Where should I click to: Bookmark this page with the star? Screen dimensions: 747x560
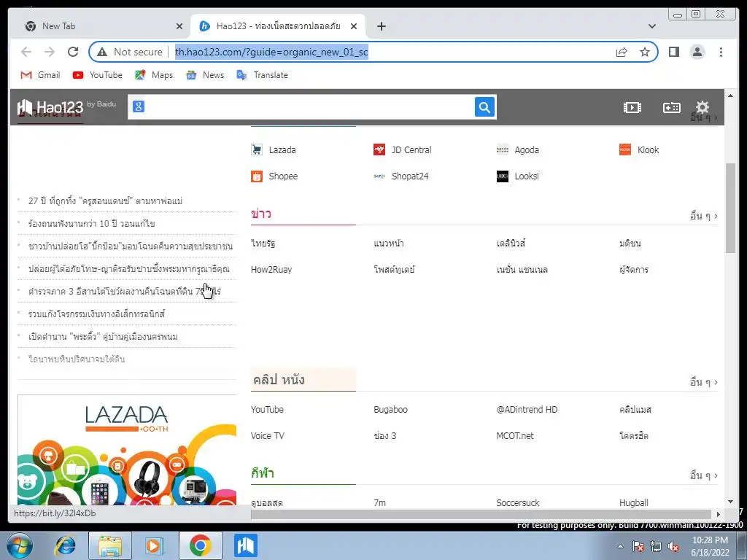645,52
